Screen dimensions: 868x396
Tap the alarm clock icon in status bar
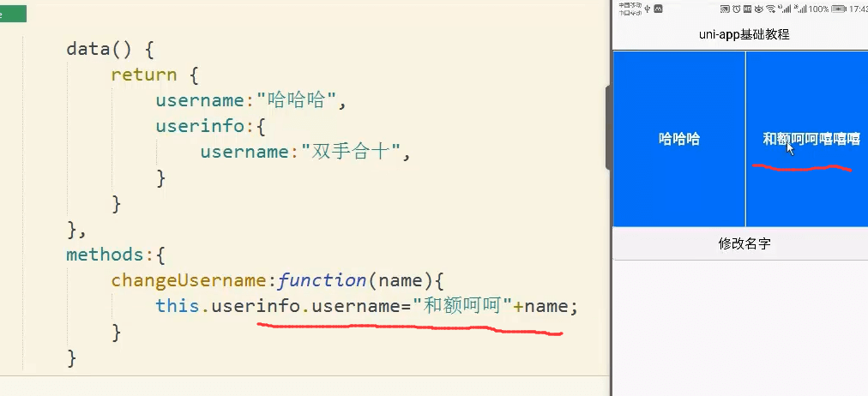[x=737, y=9]
